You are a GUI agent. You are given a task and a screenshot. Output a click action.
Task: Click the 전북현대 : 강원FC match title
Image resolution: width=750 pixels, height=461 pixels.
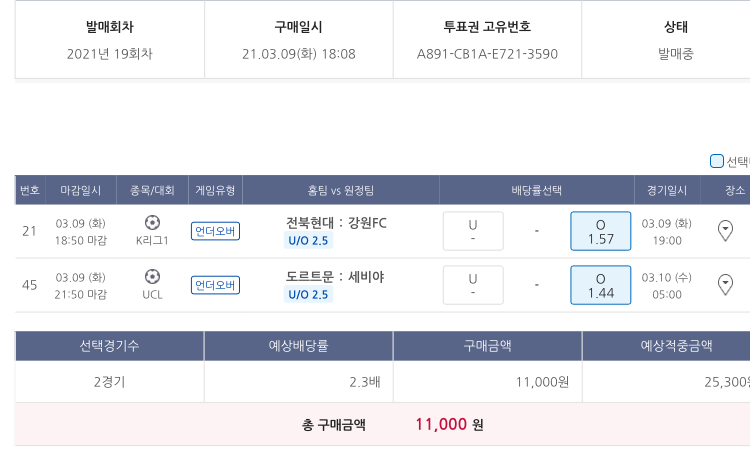coord(336,222)
